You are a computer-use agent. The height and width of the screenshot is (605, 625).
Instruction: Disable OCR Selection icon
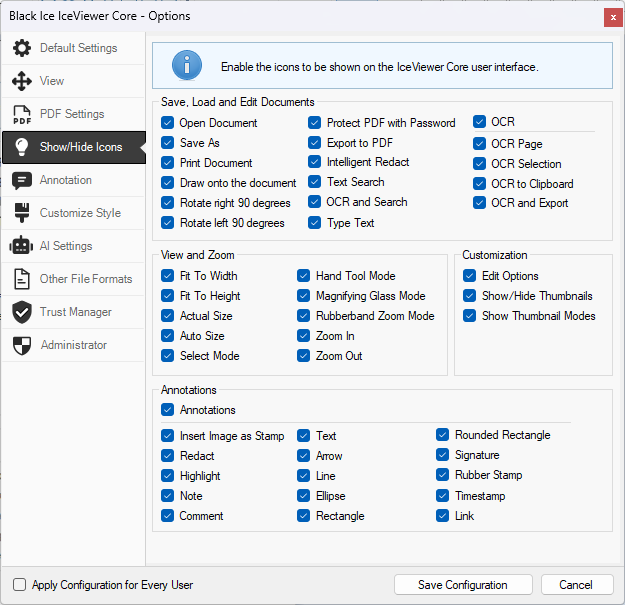point(480,163)
